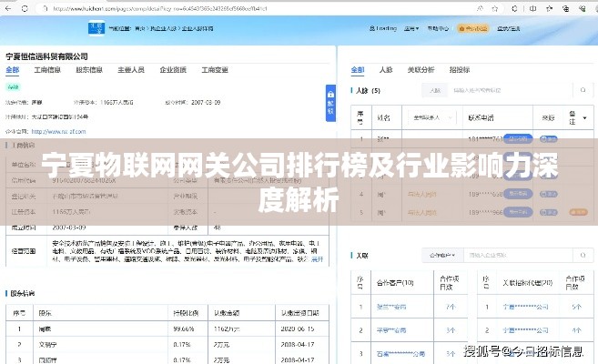
Task: Reload the page with the refresh icon
Action: point(25,8)
